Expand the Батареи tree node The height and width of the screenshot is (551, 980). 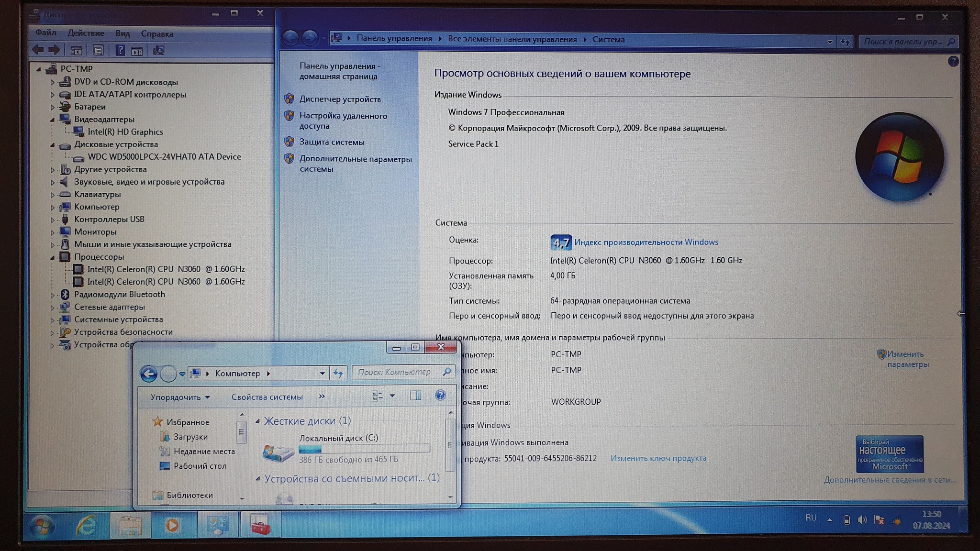click(53, 107)
